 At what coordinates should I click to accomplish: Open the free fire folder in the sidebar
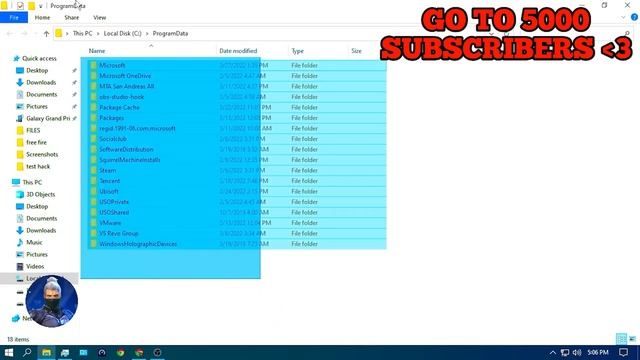coord(36,142)
